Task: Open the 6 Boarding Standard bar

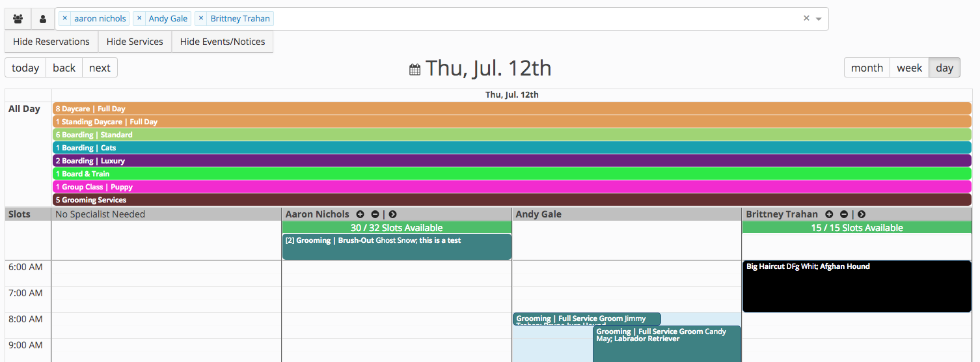Action: point(511,135)
